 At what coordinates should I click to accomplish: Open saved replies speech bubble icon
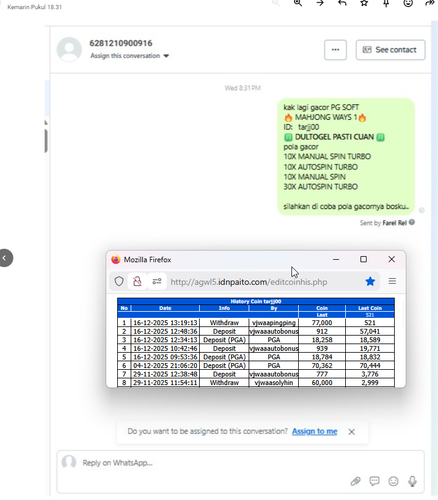[374, 481]
